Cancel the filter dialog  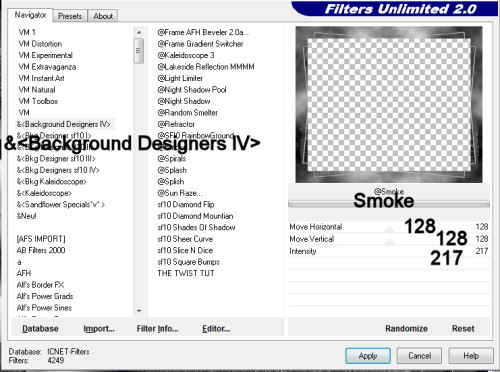(419, 356)
